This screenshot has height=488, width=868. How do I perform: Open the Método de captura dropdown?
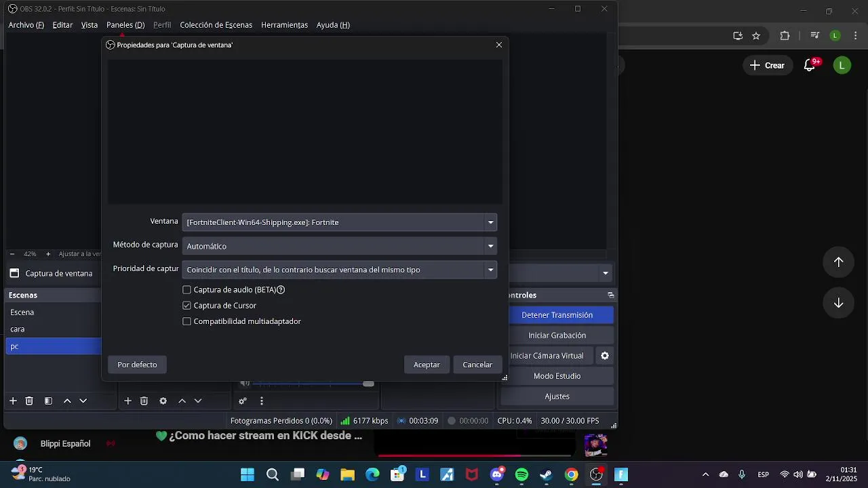[339, 246]
